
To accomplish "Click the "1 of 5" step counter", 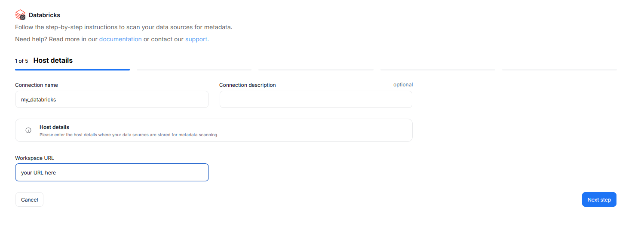I will pyautogui.click(x=21, y=61).
